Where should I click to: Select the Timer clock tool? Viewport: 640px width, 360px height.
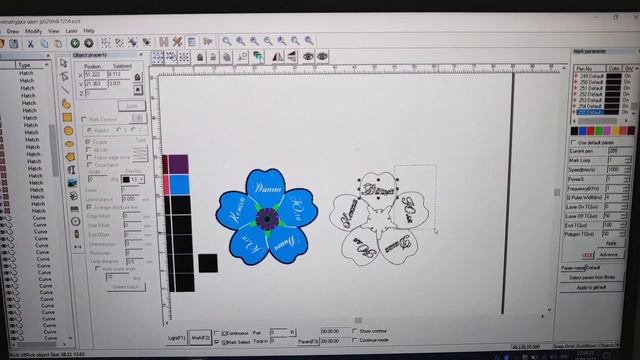(76, 222)
